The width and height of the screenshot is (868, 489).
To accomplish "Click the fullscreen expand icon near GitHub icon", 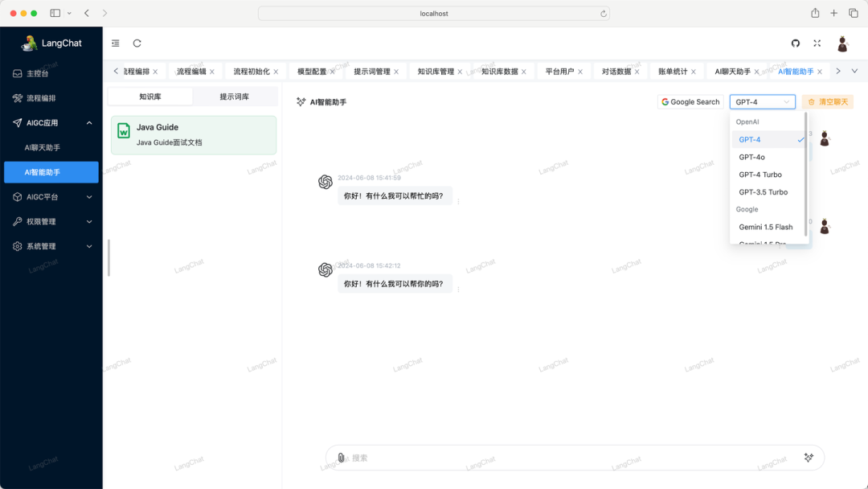I will [817, 43].
